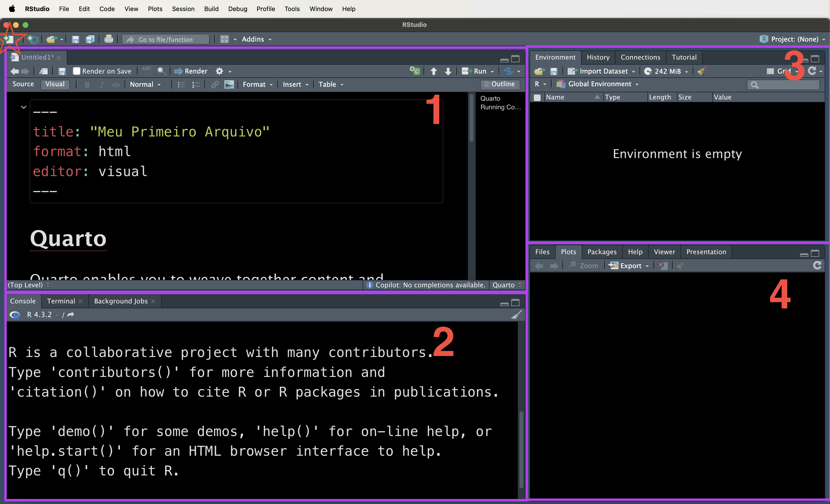Focus the Environment search field
Image resolution: width=830 pixels, height=504 pixels.
point(783,85)
